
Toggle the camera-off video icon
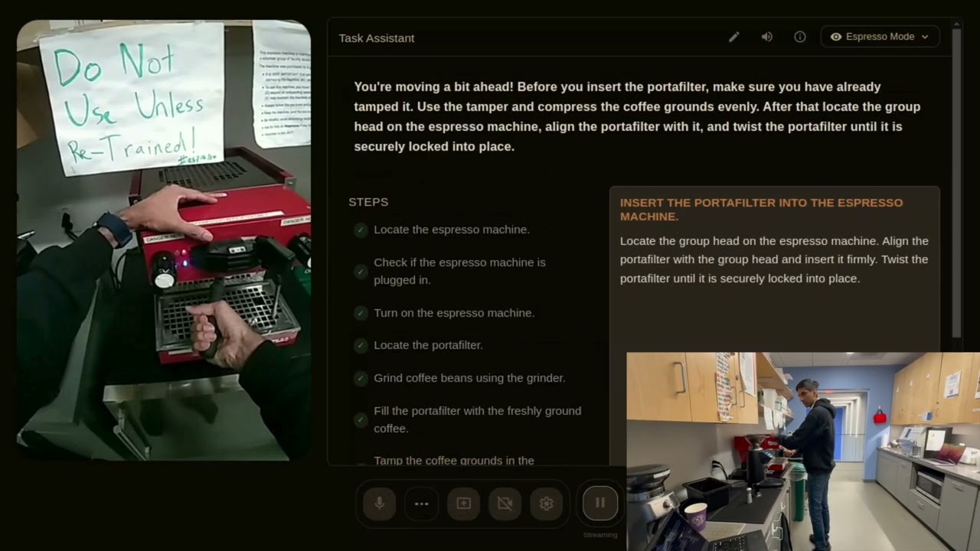coord(505,504)
